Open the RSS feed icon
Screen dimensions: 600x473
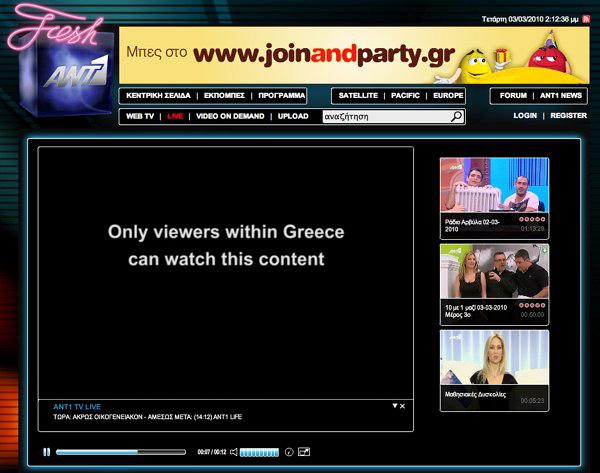[586, 19]
